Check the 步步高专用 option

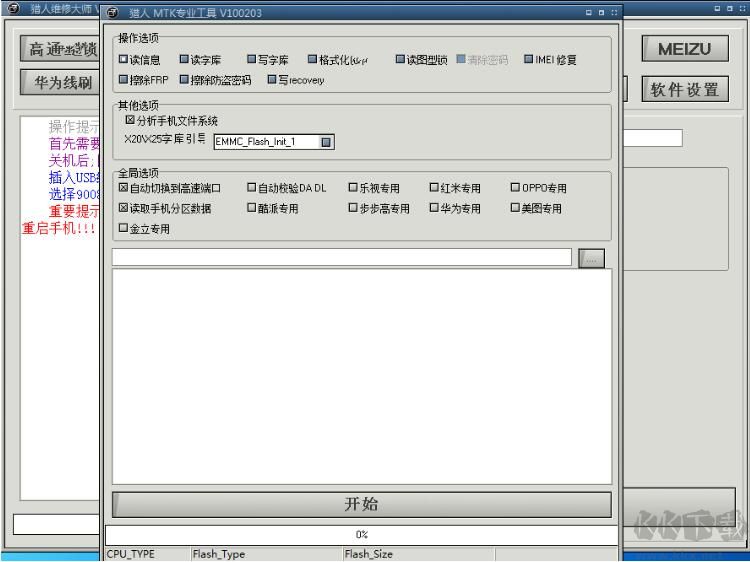tap(353, 208)
